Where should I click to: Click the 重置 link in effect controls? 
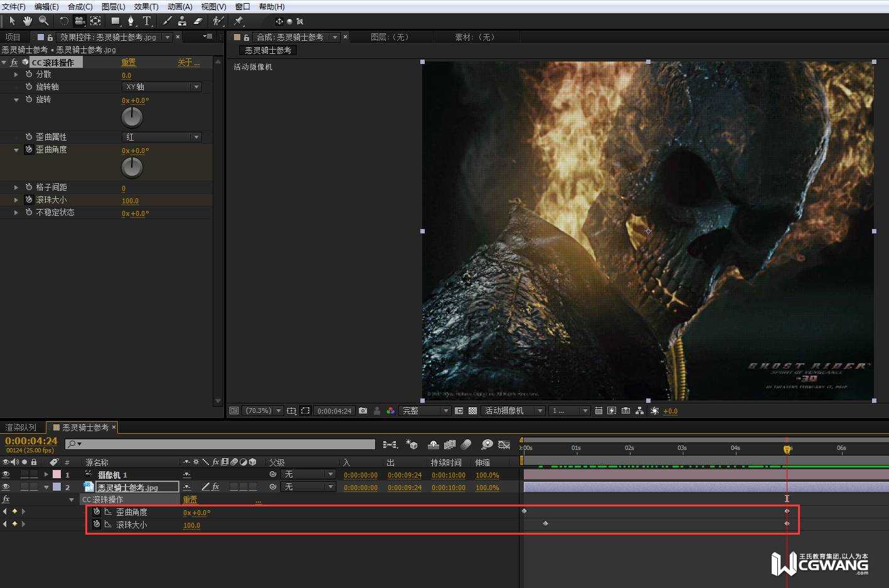(x=129, y=62)
